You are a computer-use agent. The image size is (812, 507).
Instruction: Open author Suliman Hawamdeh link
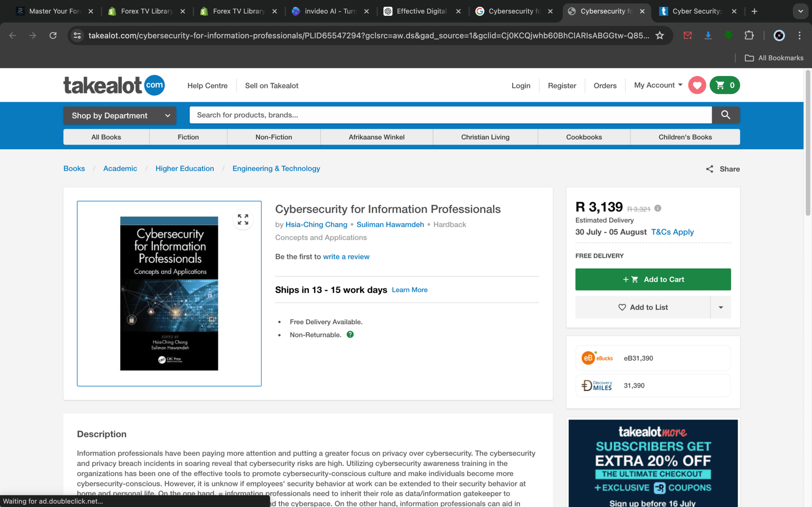click(x=390, y=224)
